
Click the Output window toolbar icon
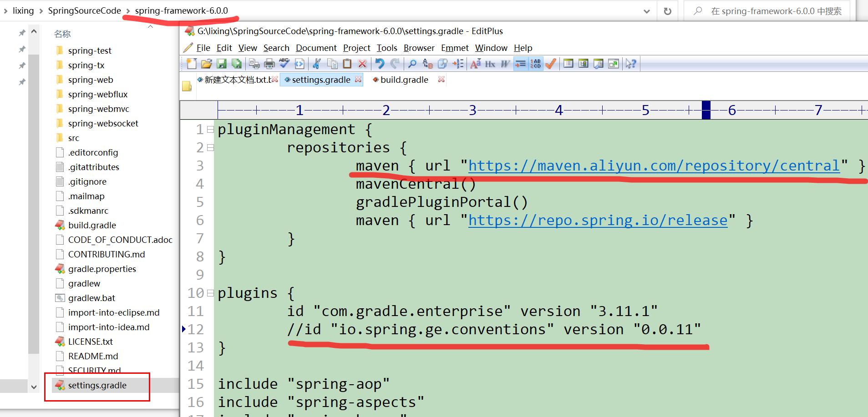[599, 64]
